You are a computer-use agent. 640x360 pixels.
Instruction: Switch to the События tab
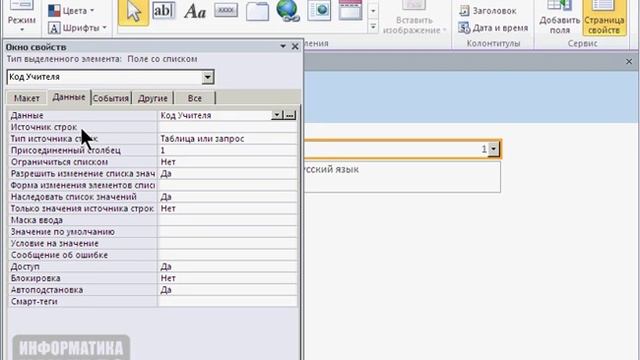111,98
